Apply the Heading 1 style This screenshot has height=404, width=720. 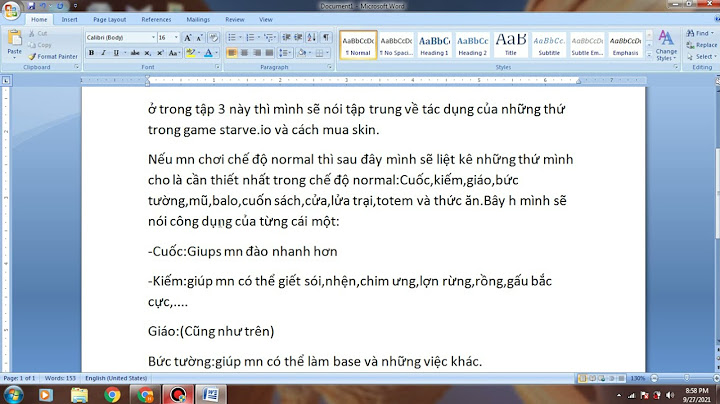[434, 45]
